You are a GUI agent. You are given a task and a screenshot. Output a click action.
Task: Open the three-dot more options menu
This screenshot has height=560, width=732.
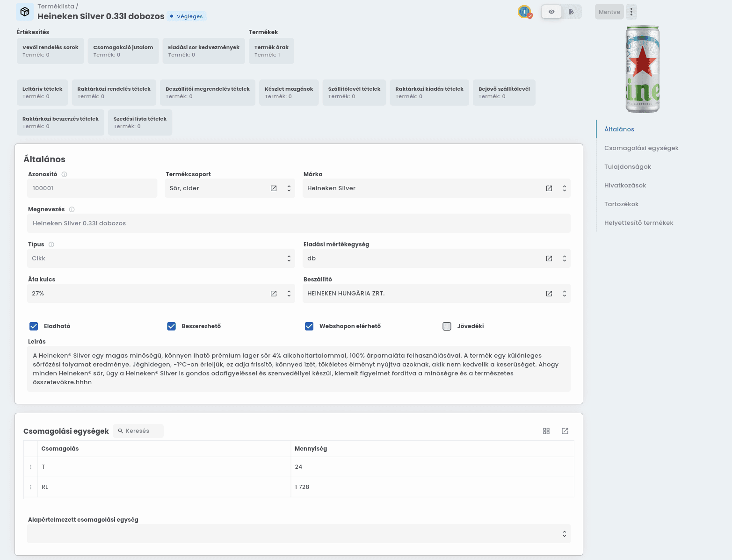631,12
